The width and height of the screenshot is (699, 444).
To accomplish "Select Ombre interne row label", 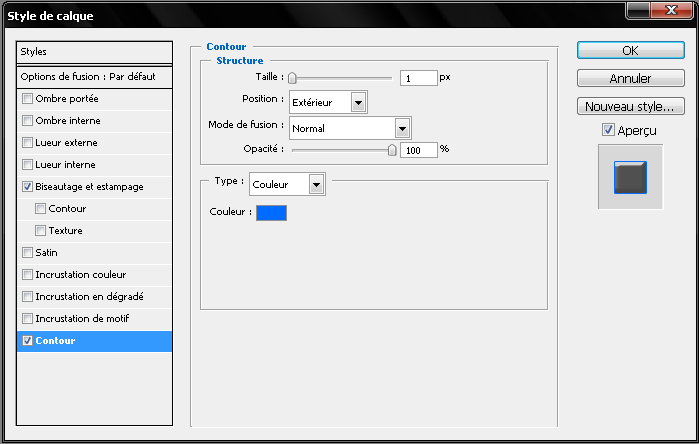I will click(68, 120).
